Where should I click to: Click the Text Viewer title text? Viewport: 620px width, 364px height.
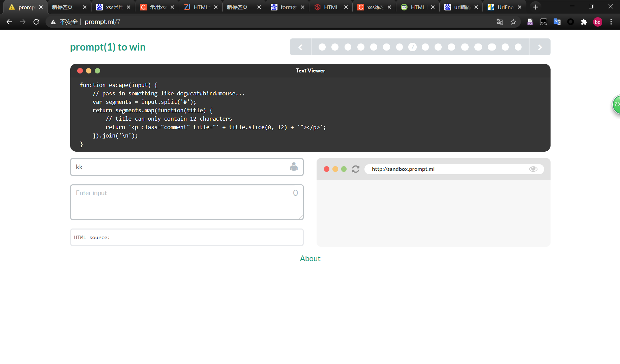pos(311,70)
